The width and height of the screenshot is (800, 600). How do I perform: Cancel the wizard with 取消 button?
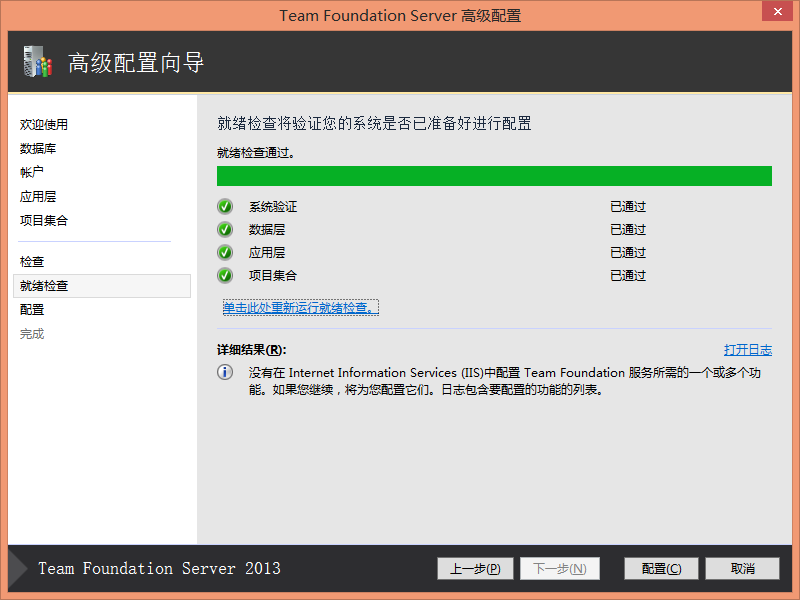742,568
